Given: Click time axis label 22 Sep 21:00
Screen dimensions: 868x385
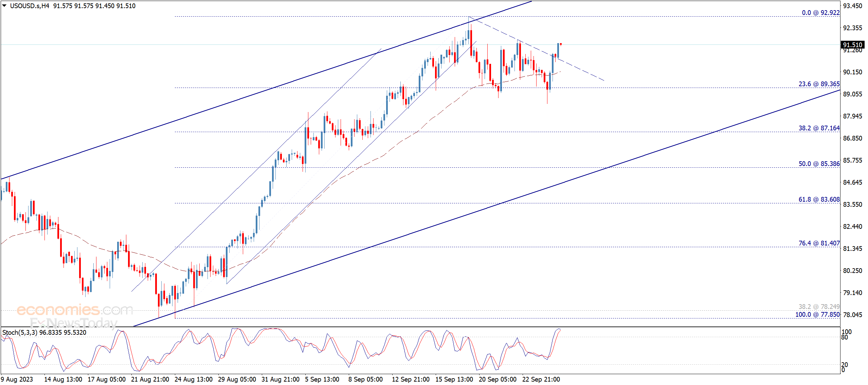Looking at the screenshot, I should 541,379.
